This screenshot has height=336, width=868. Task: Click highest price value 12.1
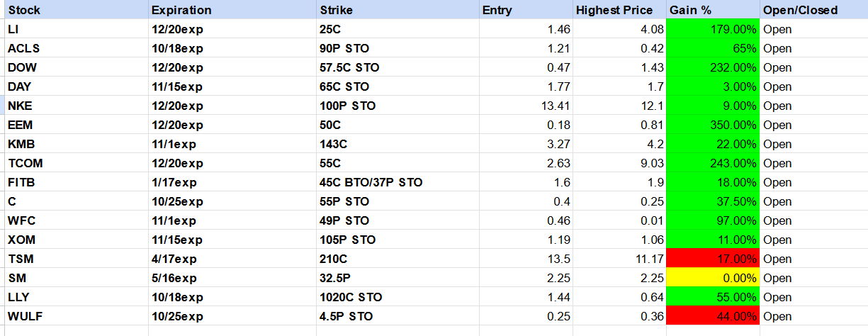(x=619, y=106)
